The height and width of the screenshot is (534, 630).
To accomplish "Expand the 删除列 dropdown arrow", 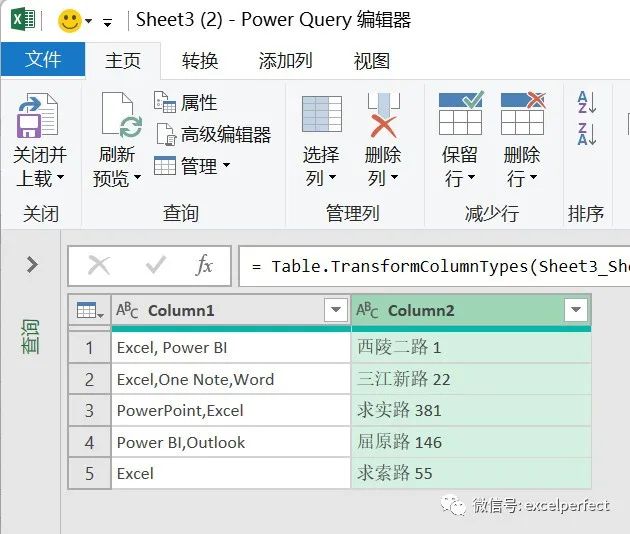I will [x=395, y=177].
